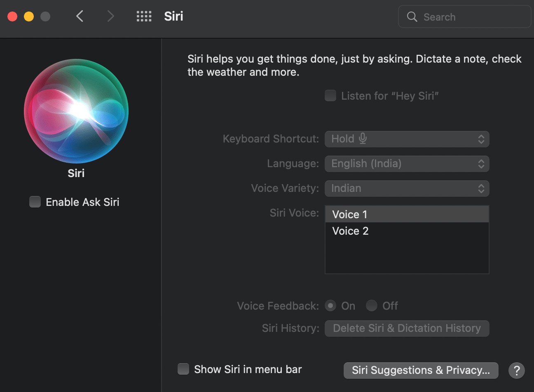Select the On radio for Voice Feedback
This screenshot has height=392, width=534.
tap(330, 306)
